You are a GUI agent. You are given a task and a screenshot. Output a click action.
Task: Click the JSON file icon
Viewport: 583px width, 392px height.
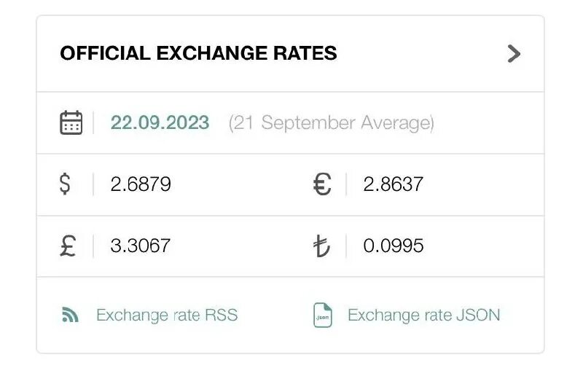point(322,315)
